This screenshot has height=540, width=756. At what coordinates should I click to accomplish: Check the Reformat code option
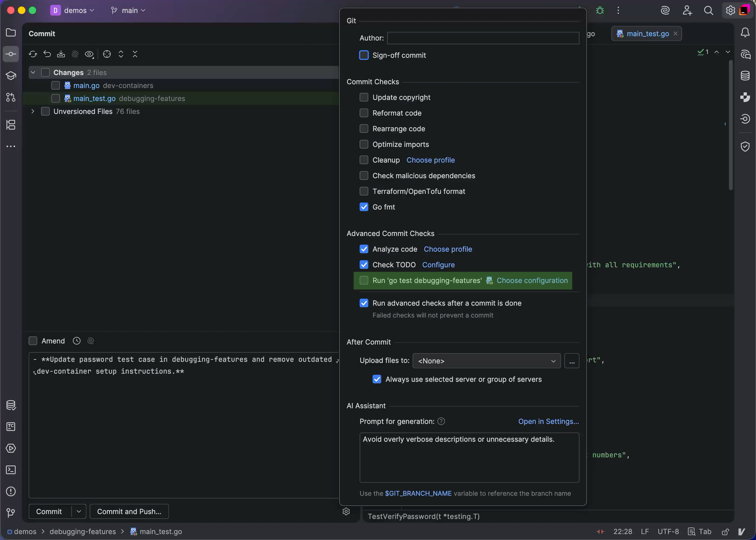pyautogui.click(x=364, y=113)
